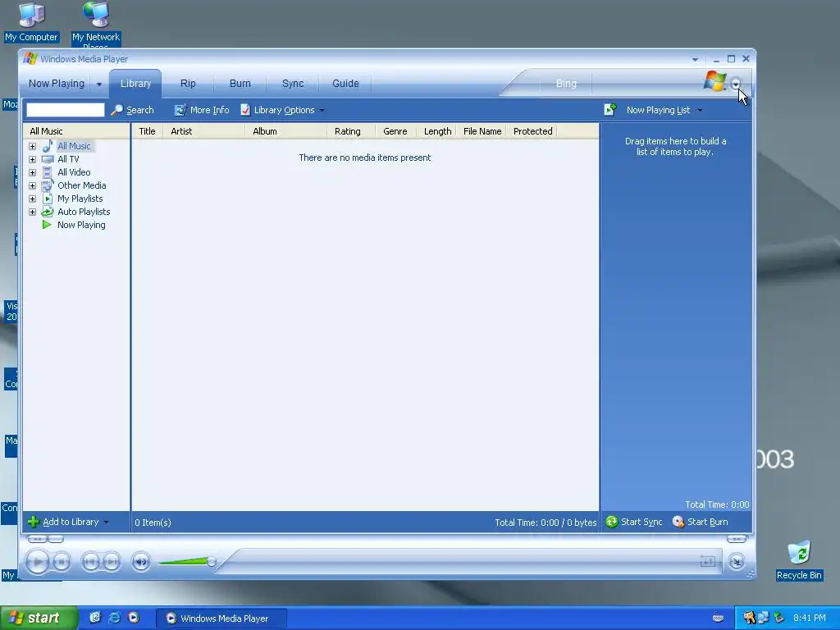Expand the All Video tree node
Viewport: 840px width, 630px height.
32,172
